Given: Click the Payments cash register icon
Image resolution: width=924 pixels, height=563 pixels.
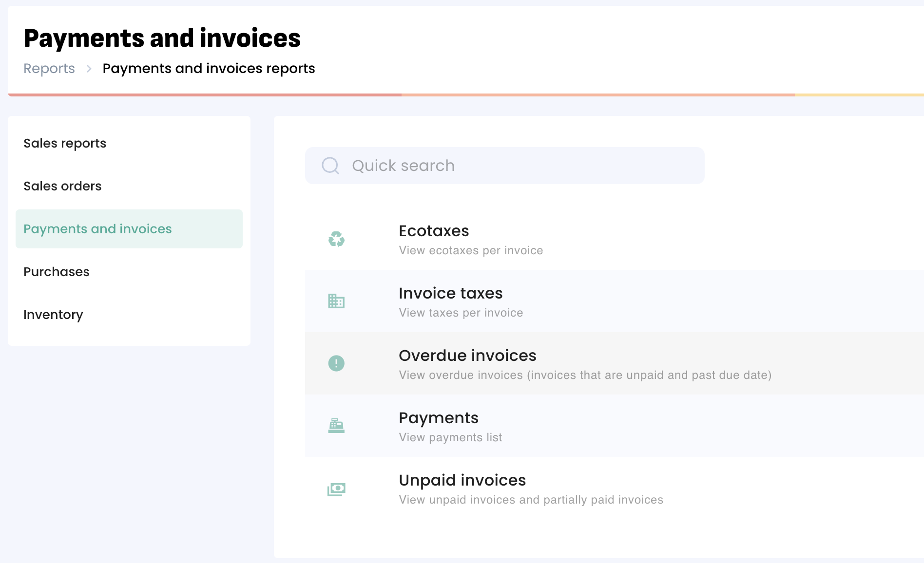Looking at the screenshot, I should [x=336, y=426].
